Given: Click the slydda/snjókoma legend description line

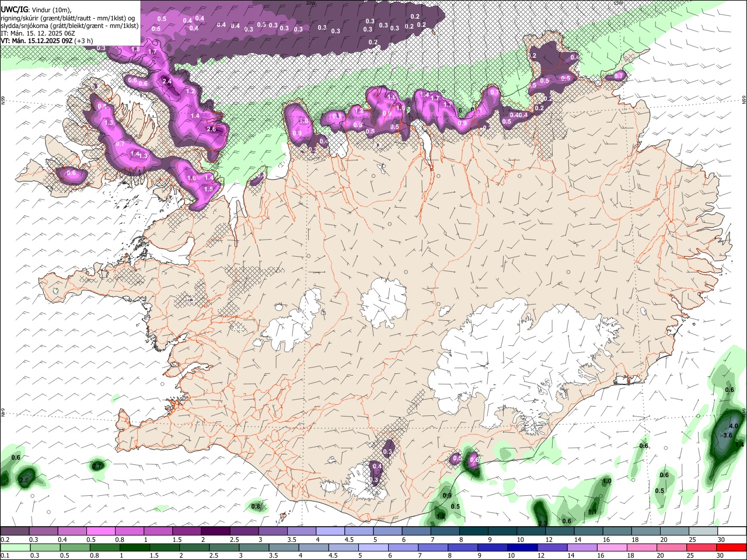Looking at the screenshot, I should (69, 26).
